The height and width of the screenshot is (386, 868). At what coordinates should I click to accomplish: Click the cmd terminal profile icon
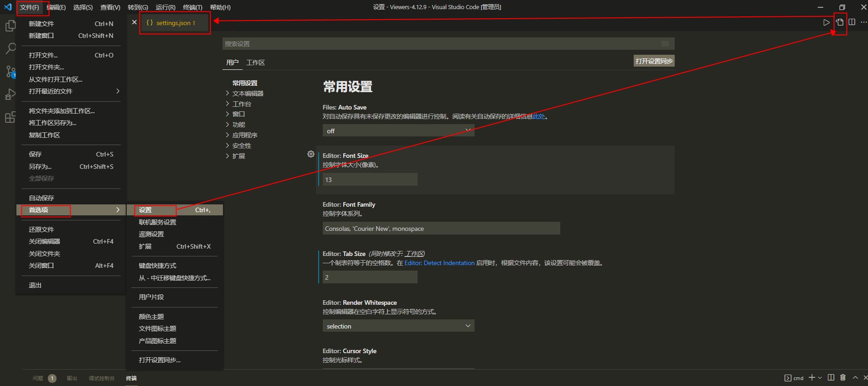(788, 378)
